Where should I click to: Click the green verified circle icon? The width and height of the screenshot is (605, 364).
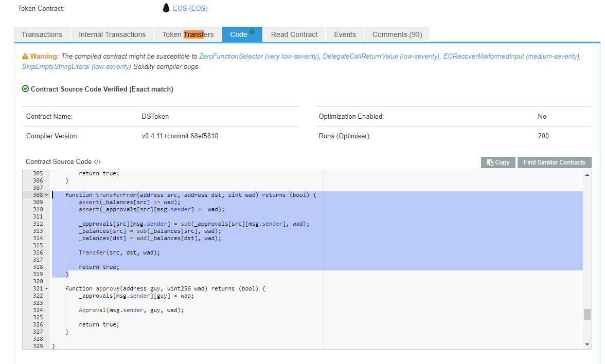coord(26,88)
